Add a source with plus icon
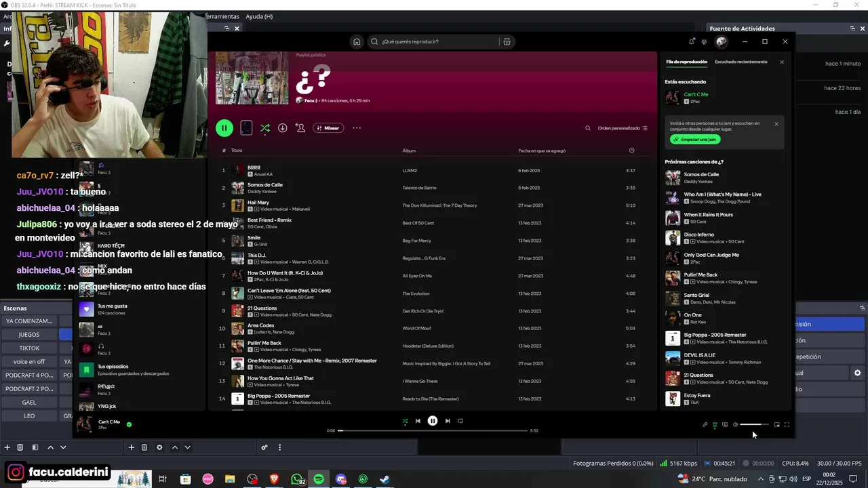This screenshot has height=488, width=868. [132, 447]
